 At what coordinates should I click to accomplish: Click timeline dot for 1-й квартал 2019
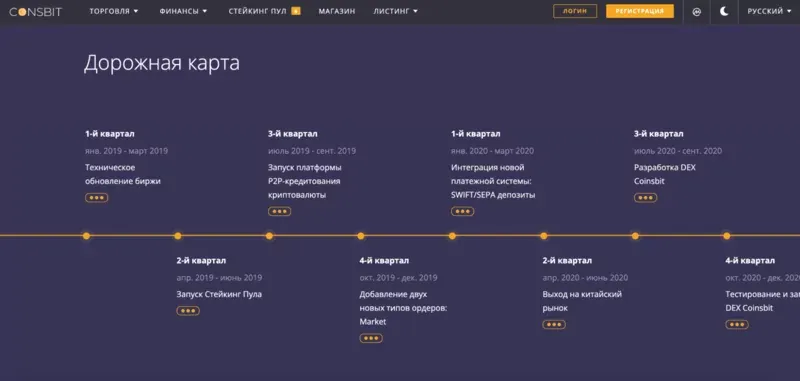tap(86, 236)
